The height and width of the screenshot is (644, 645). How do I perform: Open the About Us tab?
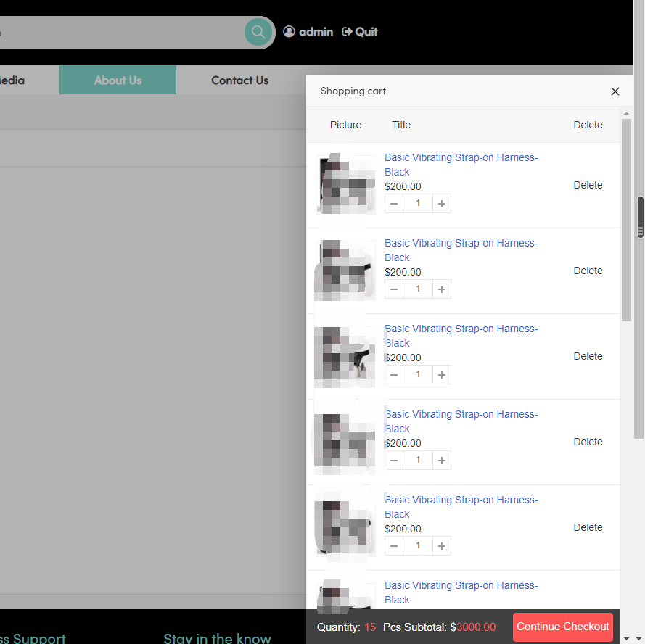[118, 80]
